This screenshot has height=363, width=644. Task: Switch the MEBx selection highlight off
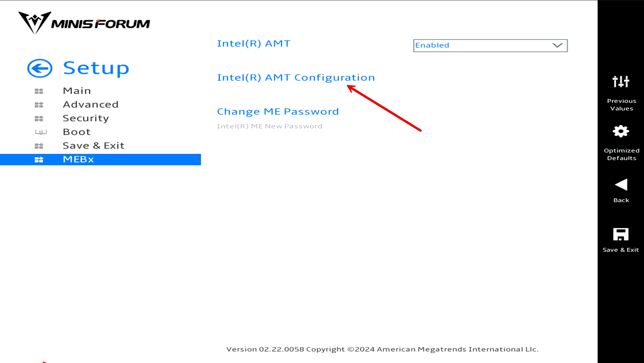click(78, 159)
